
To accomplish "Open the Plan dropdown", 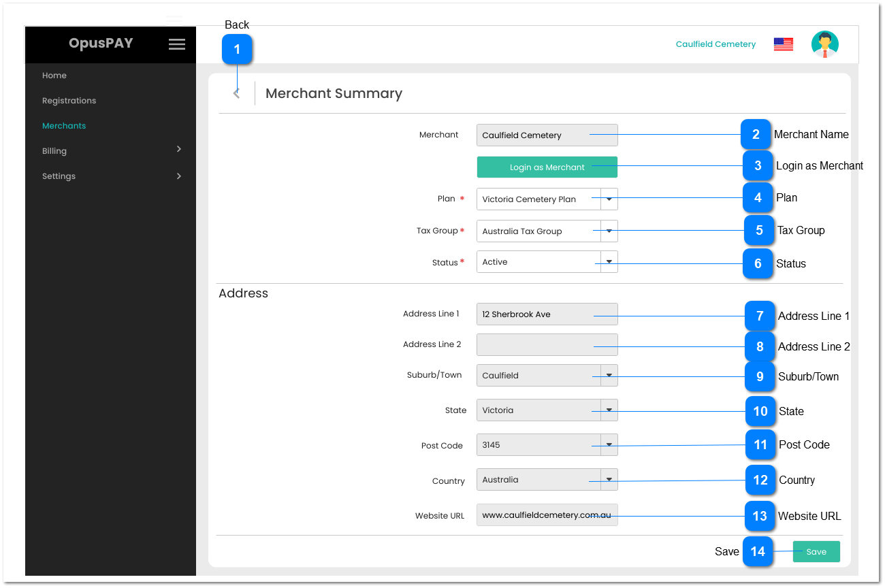I will [609, 199].
